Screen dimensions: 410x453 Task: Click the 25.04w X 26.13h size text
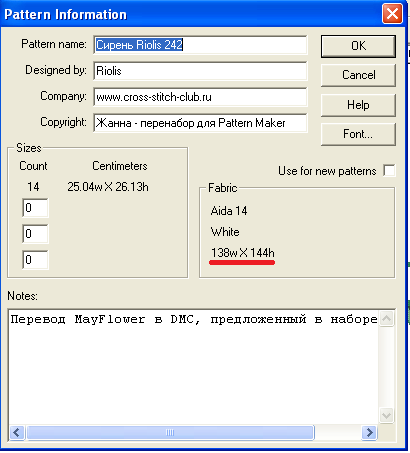coord(108,187)
